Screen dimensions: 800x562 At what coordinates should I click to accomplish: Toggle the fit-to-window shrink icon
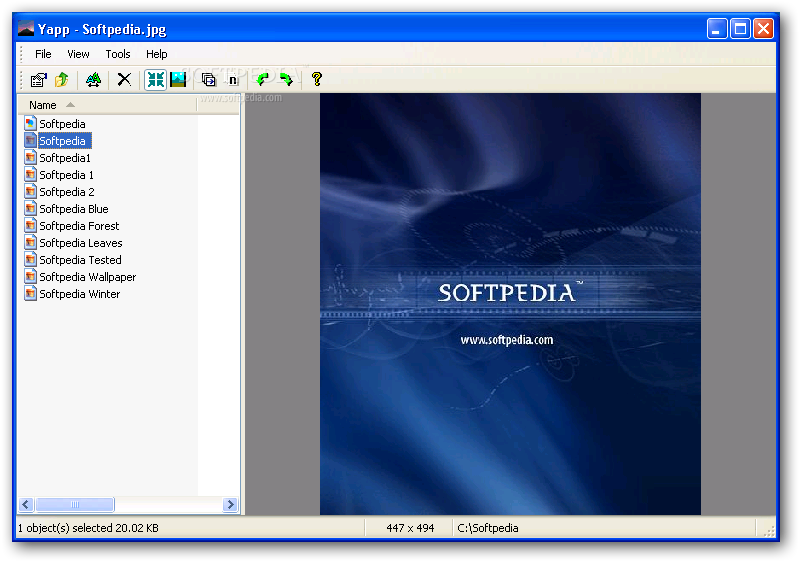pos(156,80)
